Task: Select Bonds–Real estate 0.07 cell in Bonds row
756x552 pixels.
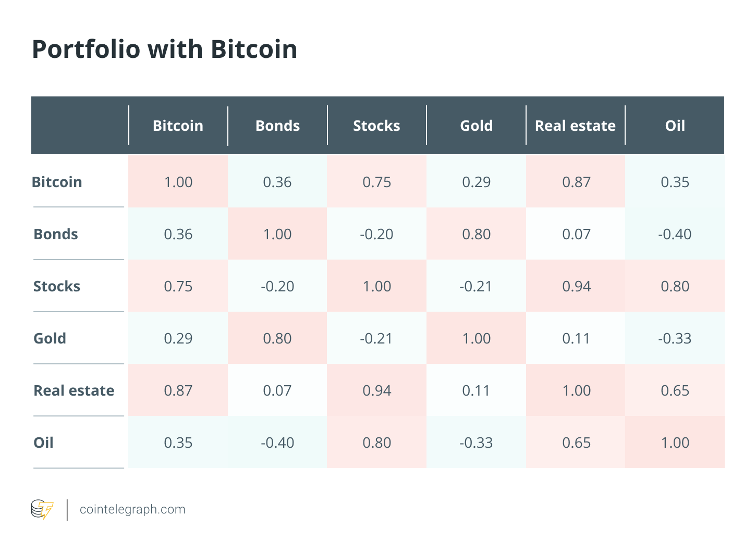Action: tap(576, 234)
